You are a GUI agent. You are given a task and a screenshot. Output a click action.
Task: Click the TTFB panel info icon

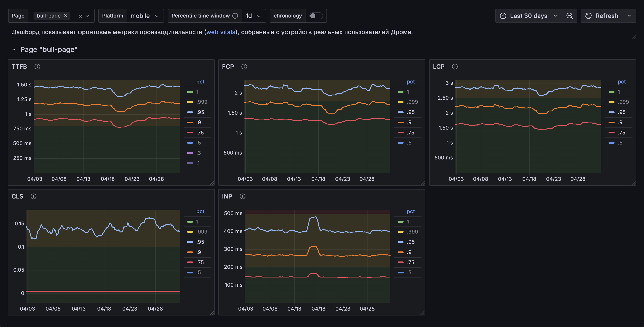coord(37,67)
